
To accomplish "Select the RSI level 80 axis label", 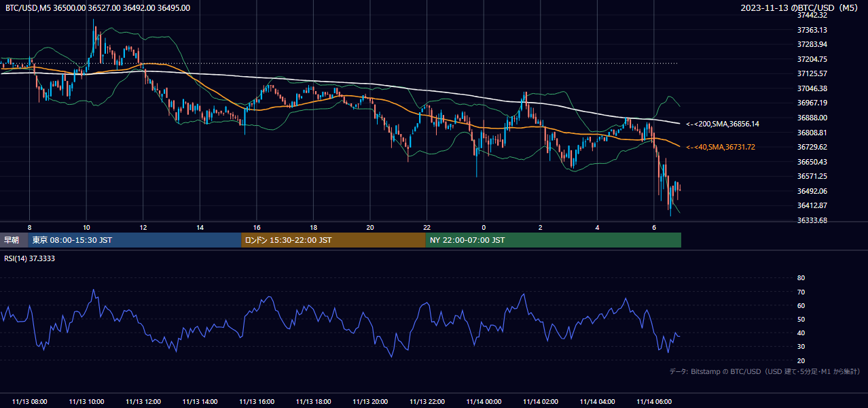I will 801,278.
